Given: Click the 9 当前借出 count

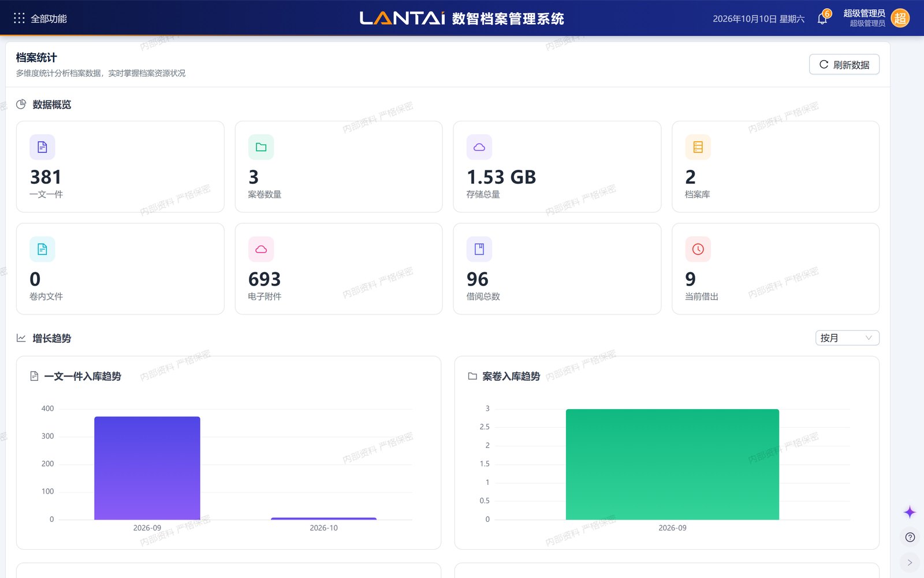Looking at the screenshot, I should tap(690, 279).
